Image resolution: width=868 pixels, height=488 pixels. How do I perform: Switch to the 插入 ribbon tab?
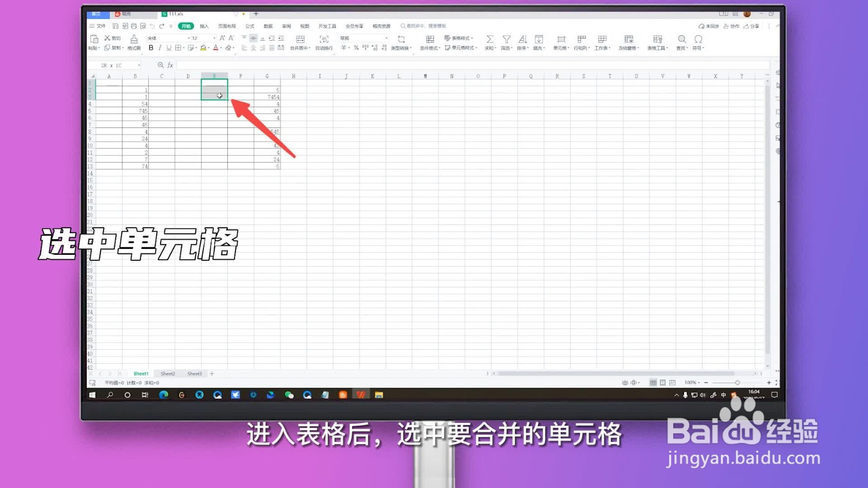coord(203,25)
